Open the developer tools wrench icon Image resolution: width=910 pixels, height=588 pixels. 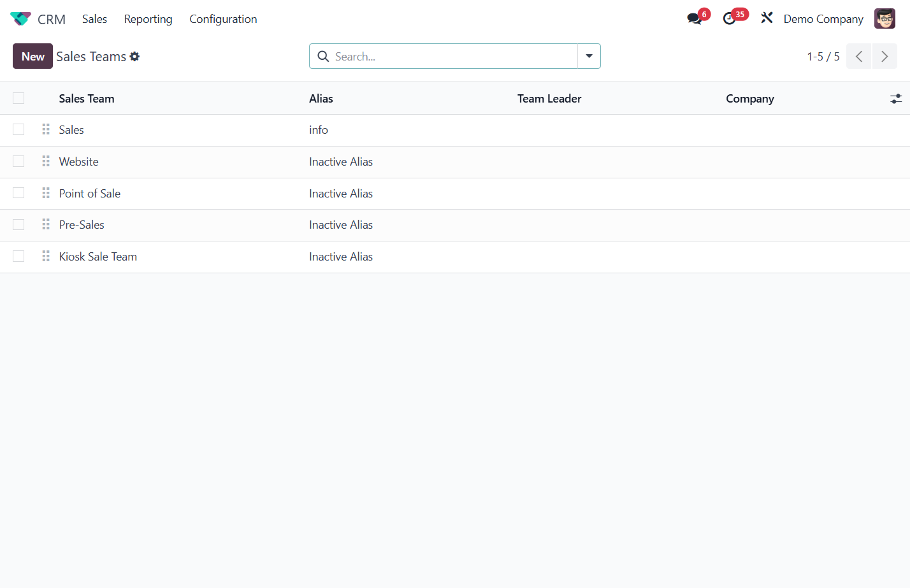tap(767, 18)
